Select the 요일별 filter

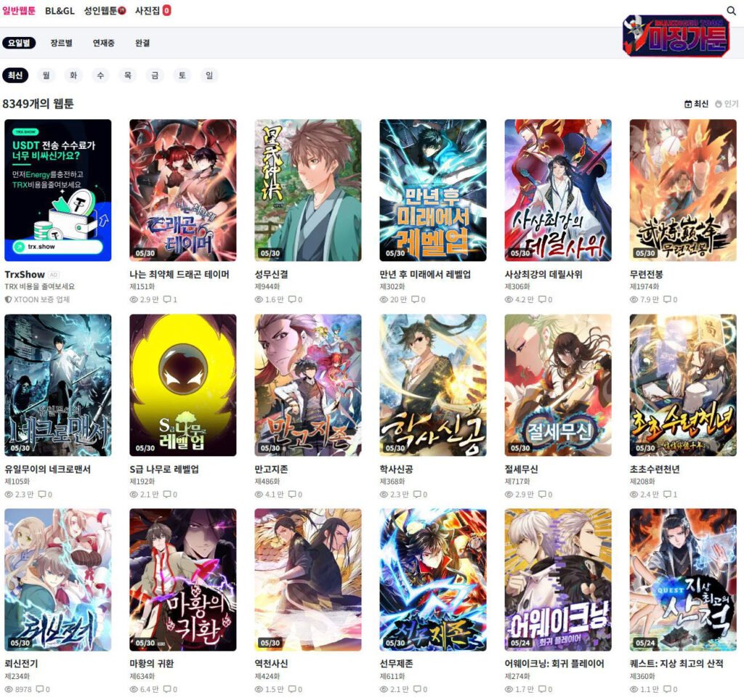pyautogui.click(x=19, y=43)
